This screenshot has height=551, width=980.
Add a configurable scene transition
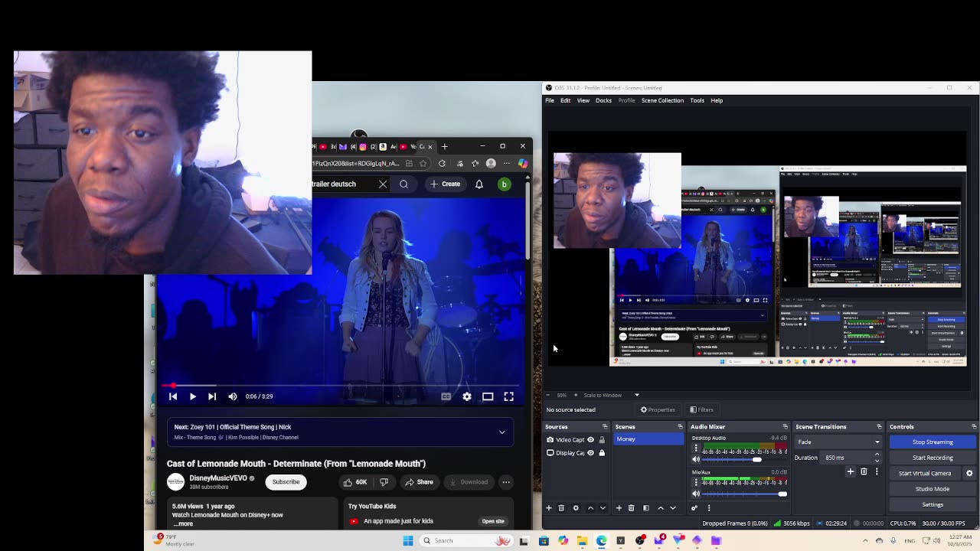[x=851, y=472]
